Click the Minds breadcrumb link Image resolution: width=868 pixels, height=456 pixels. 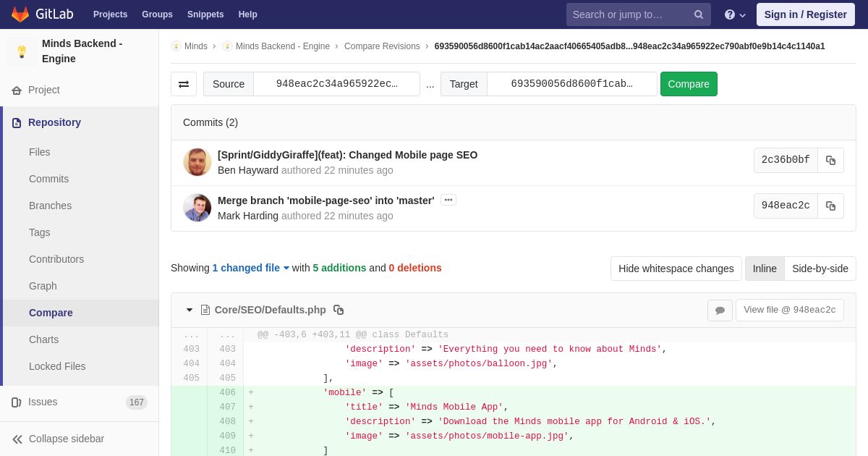196,46
